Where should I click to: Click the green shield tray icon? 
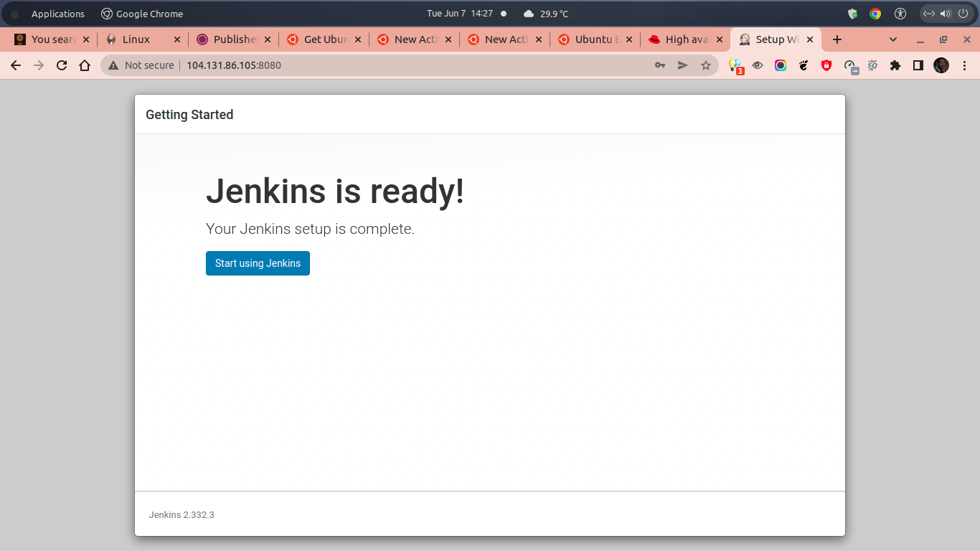tap(852, 14)
